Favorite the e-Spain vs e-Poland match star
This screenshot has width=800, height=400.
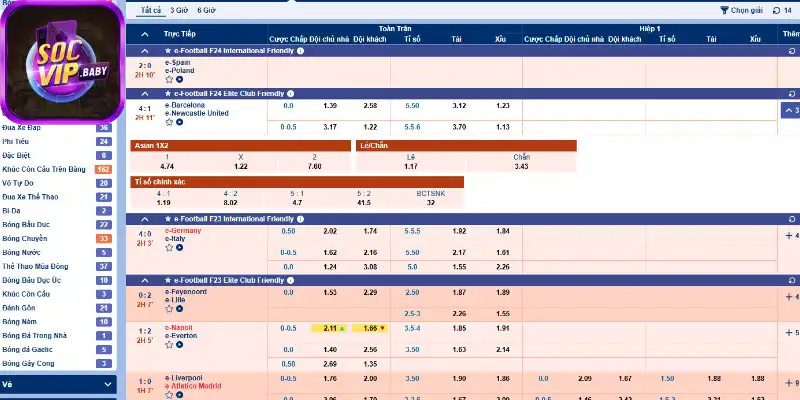169,78
